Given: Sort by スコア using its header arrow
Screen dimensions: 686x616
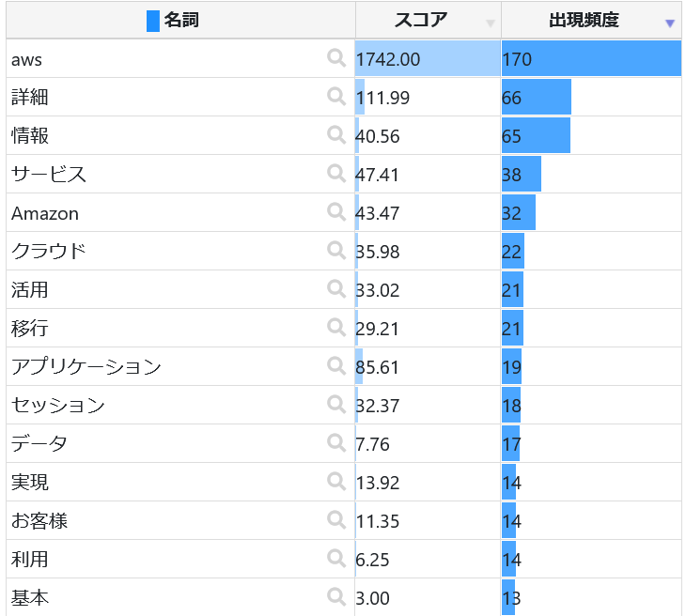Looking at the screenshot, I should point(490,23).
